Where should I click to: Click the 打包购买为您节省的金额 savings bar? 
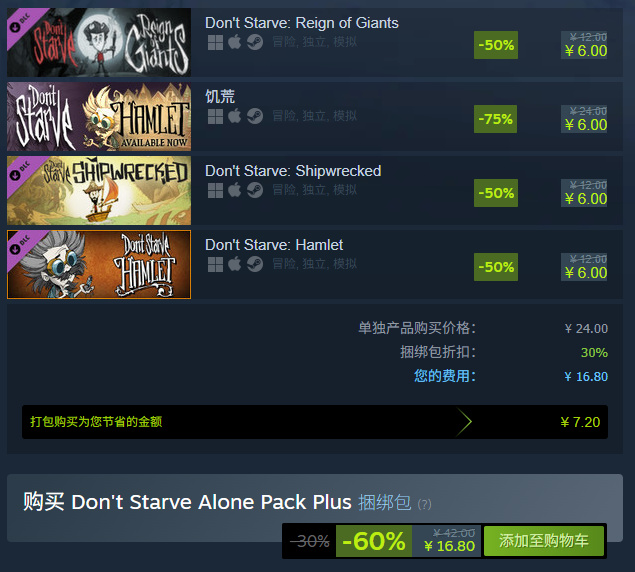(315, 422)
